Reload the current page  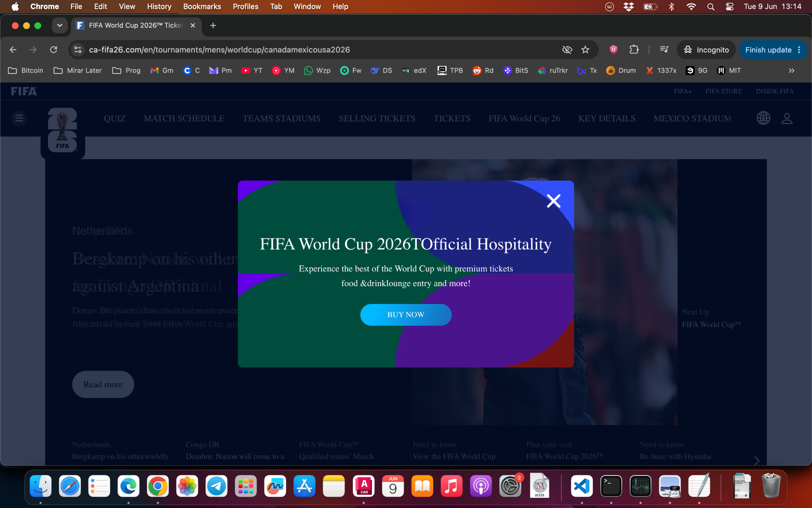[54, 50]
